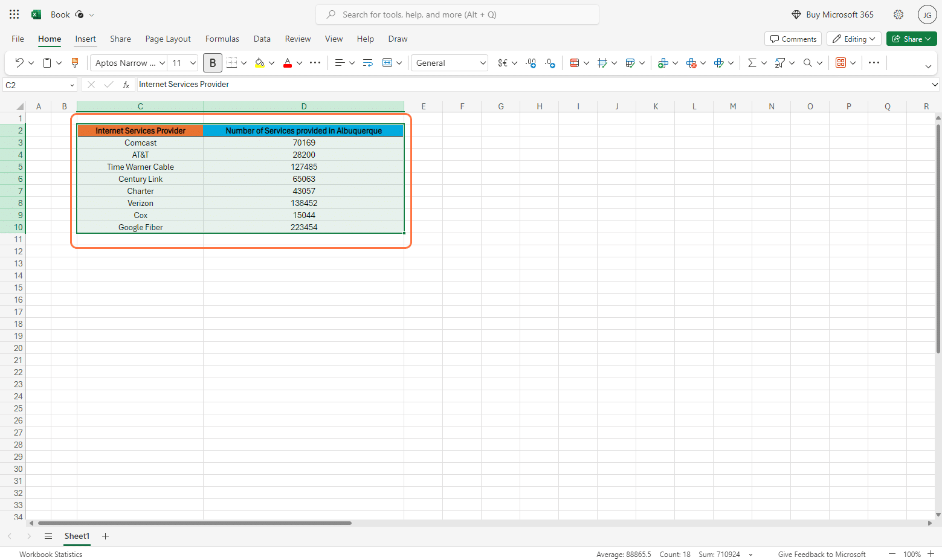Add a new sheet with plus
This screenshot has width=942, height=560.
pos(105,536)
